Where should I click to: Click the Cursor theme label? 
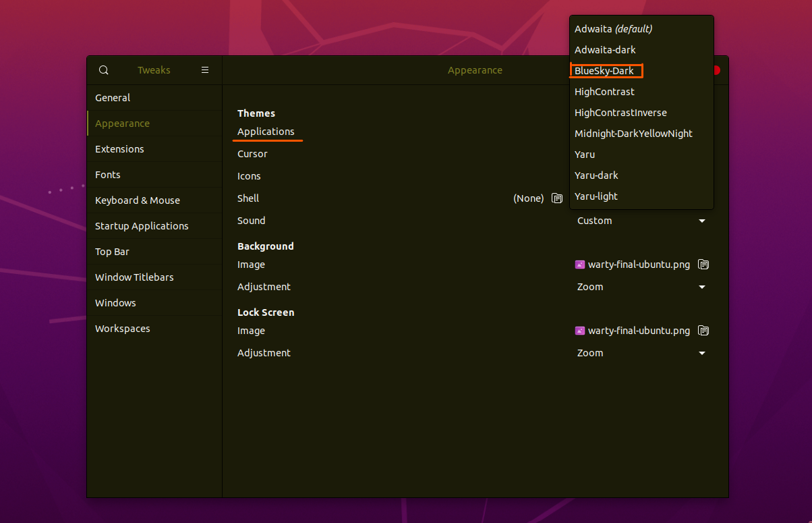pos(252,154)
